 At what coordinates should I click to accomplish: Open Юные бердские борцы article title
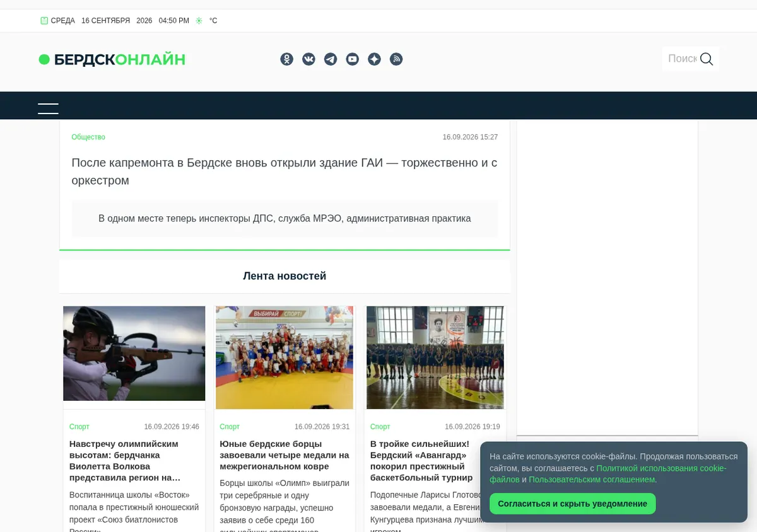(x=285, y=455)
